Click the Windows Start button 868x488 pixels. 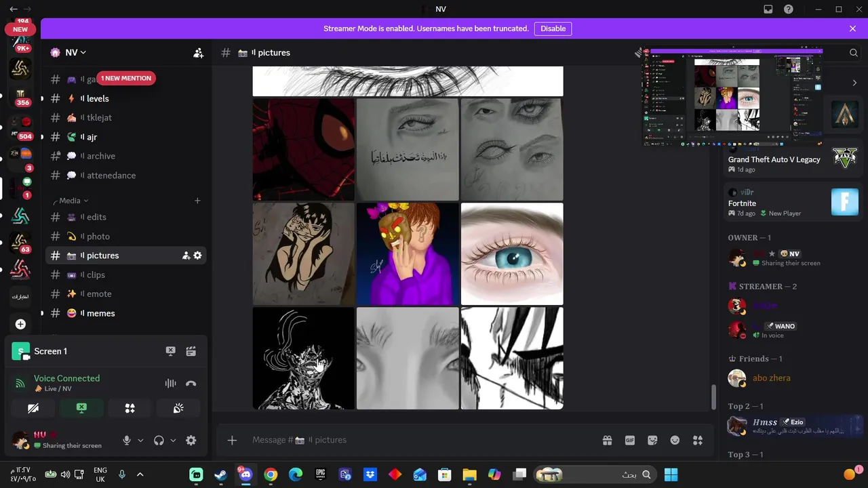click(671, 474)
